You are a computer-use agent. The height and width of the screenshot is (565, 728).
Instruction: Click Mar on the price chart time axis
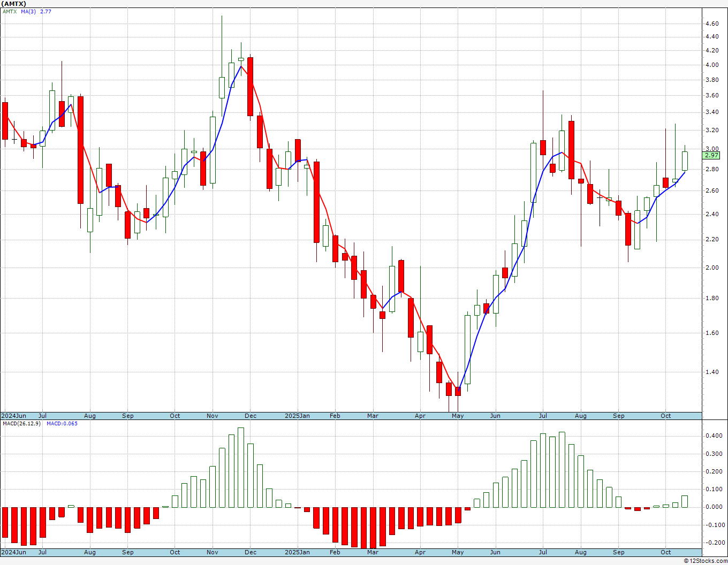pos(373,416)
